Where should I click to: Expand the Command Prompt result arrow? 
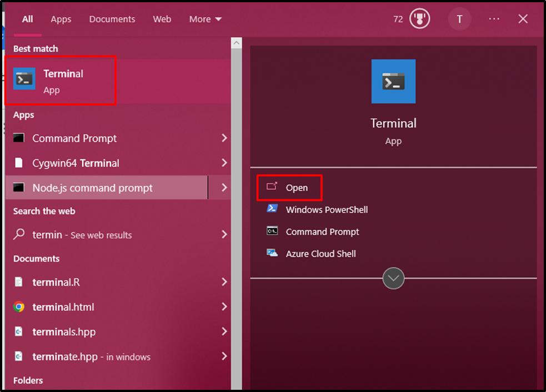pos(224,138)
